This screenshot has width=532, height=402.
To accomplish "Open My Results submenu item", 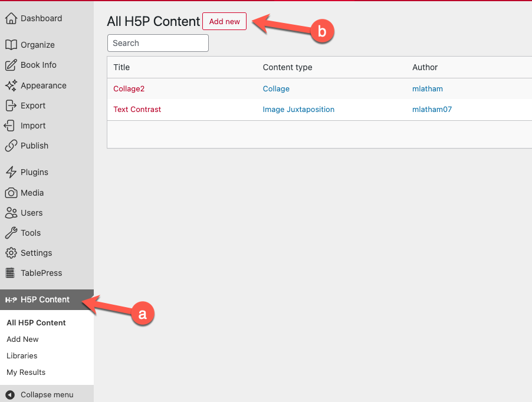I will 26,372.
